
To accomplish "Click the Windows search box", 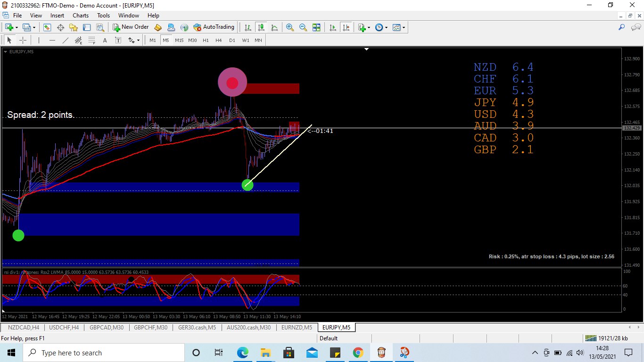I will coord(103,353).
